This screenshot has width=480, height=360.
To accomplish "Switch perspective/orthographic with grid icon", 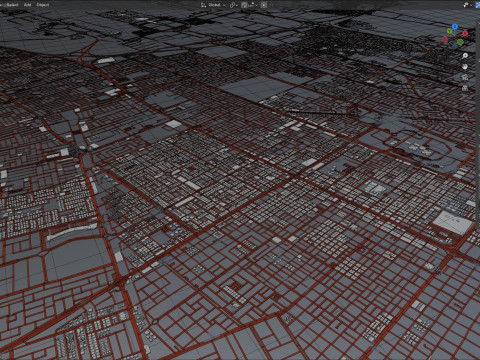I will point(465,88).
